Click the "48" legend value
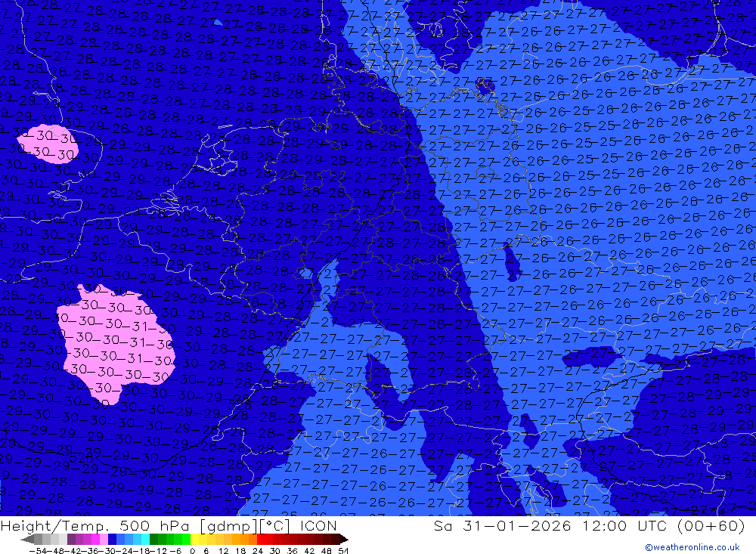The height and width of the screenshot is (554, 756). pyautogui.click(x=327, y=551)
